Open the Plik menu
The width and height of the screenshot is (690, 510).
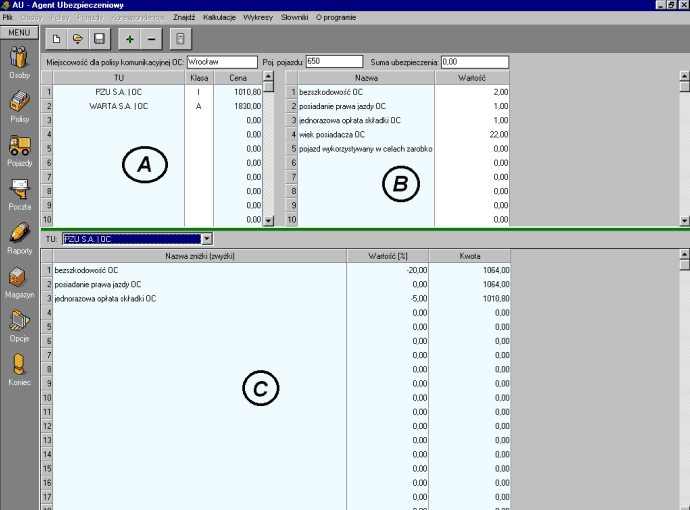point(7,18)
